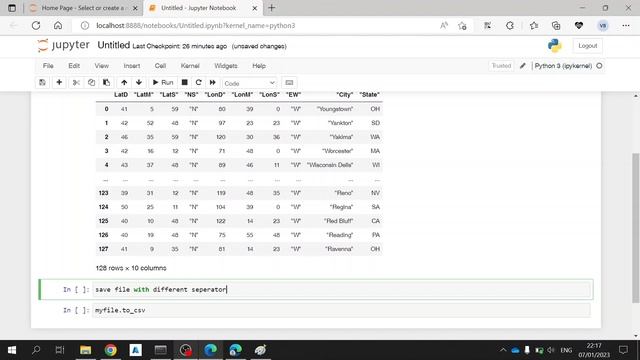This screenshot has width=640, height=360.
Task: Rename the notebook title Untitled
Action: coord(113,45)
